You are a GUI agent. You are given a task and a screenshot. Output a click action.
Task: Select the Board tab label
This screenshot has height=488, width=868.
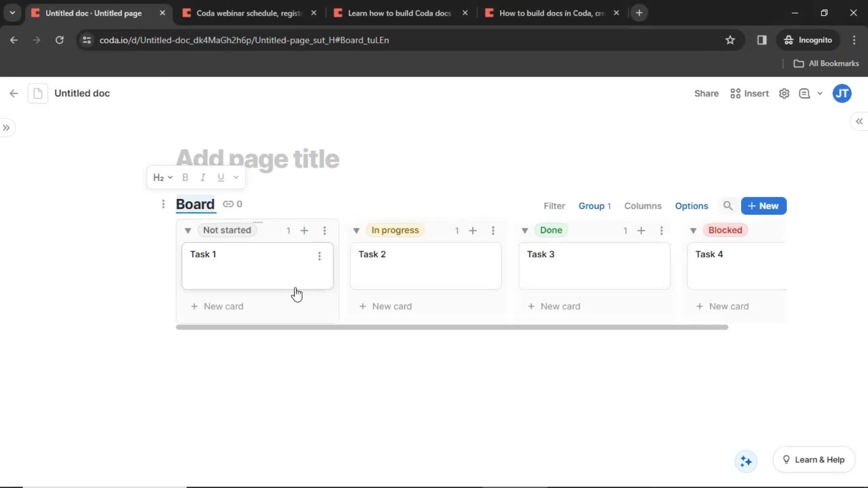tap(195, 204)
